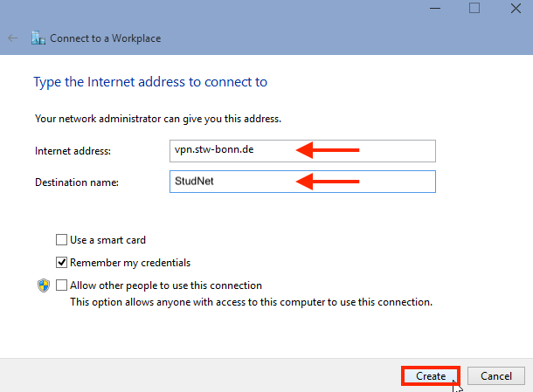Focus the Internet address input field

tap(302, 151)
